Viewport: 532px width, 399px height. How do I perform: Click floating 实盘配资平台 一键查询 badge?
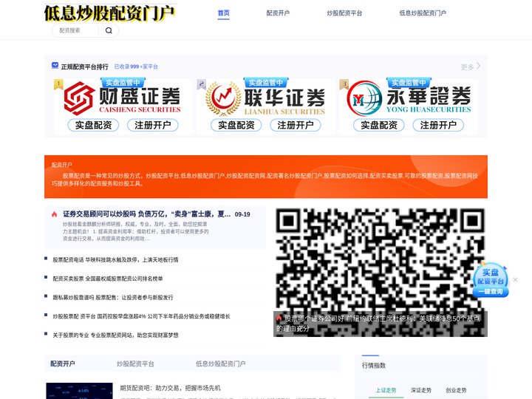click(491, 280)
